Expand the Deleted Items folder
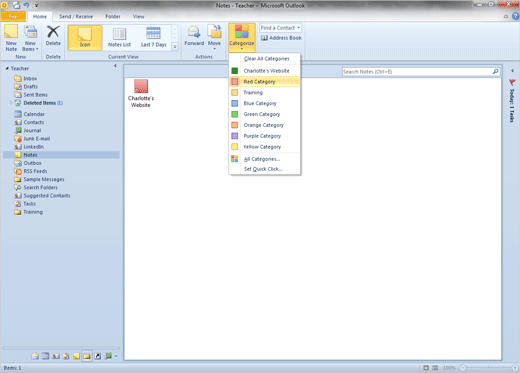Viewport: 520px width, 373px height. click(11, 103)
